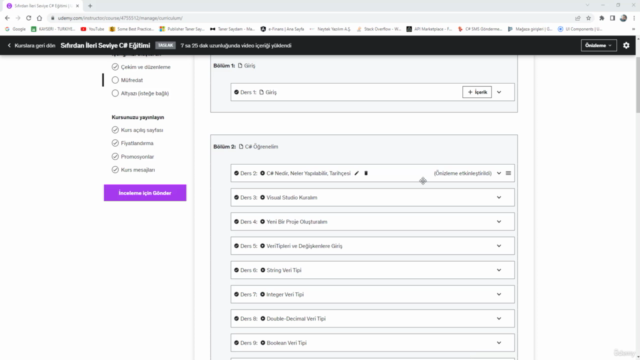This screenshot has height=360, width=640.
Task: Click the video type icon on Ders 4
Action: coord(262,222)
